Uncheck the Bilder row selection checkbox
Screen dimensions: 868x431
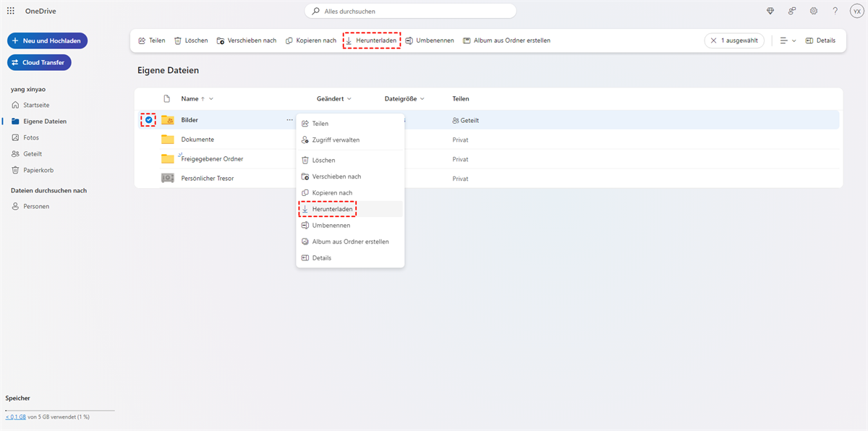click(x=148, y=120)
